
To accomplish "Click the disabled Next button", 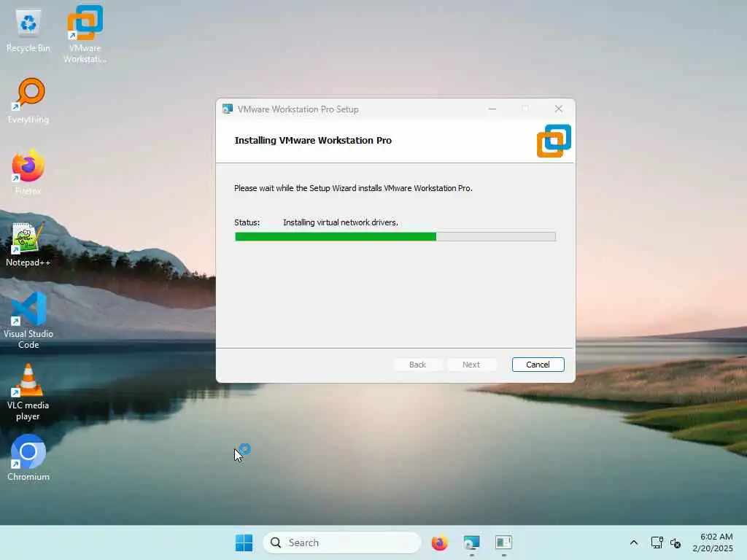I will [471, 365].
